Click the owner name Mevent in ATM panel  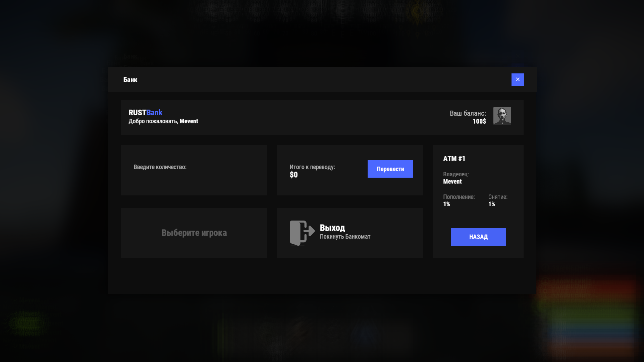click(x=452, y=181)
